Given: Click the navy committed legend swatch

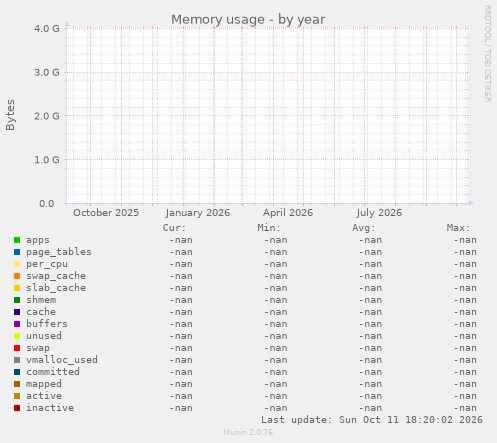Looking at the screenshot, I should click(17, 372).
